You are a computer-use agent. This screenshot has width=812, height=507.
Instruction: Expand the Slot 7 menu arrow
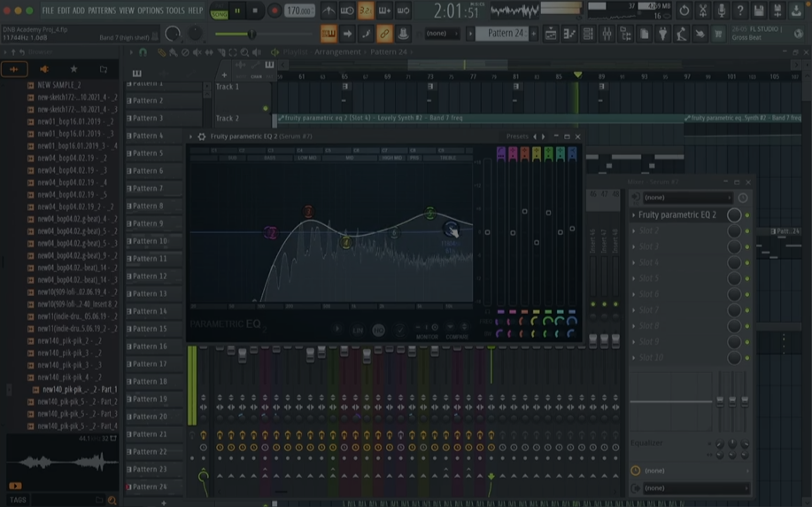633,310
